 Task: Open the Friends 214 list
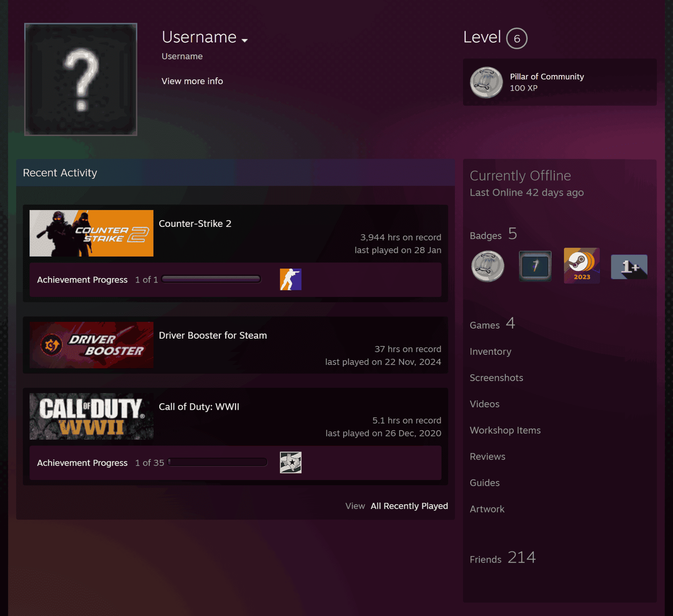point(503,557)
